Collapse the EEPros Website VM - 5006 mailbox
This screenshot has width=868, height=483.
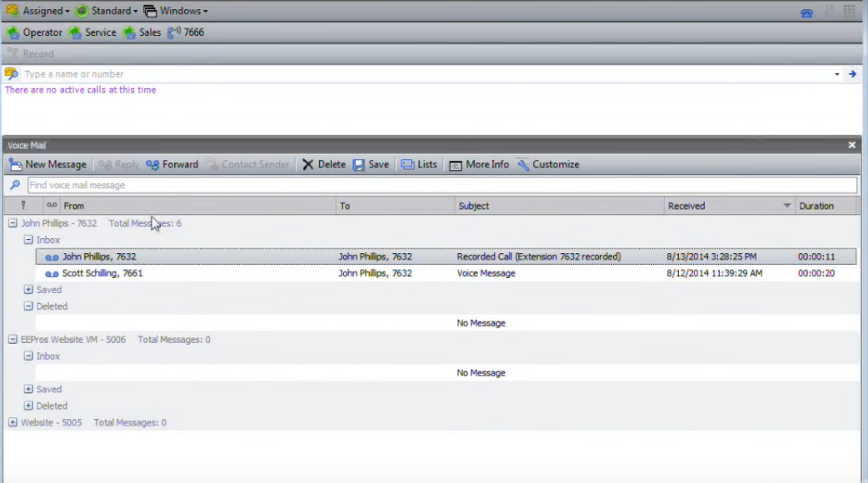(12, 339)
